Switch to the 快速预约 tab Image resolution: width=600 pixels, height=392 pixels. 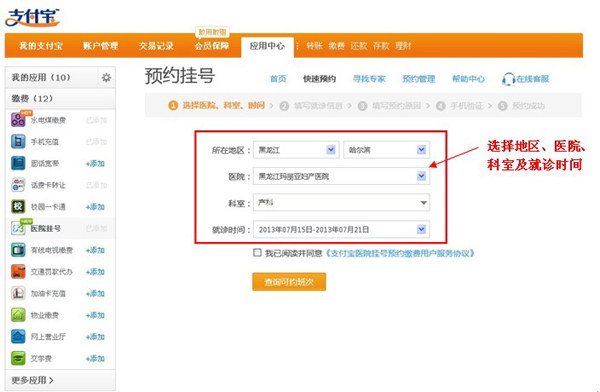pyautogui.click(x=320, y=79)
